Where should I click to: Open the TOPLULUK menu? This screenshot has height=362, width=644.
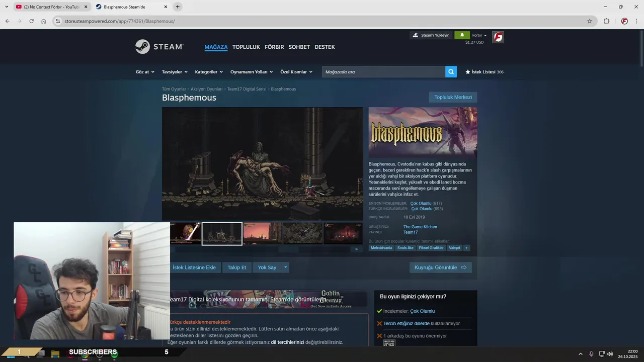[x=246, y=47]
